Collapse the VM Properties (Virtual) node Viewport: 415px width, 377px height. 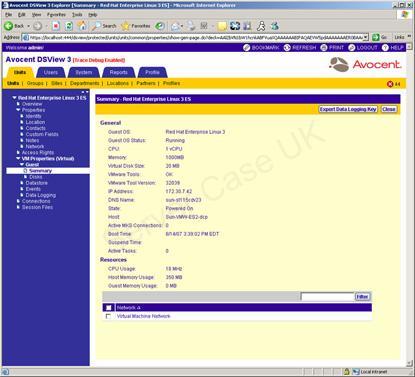pos(18,159)
